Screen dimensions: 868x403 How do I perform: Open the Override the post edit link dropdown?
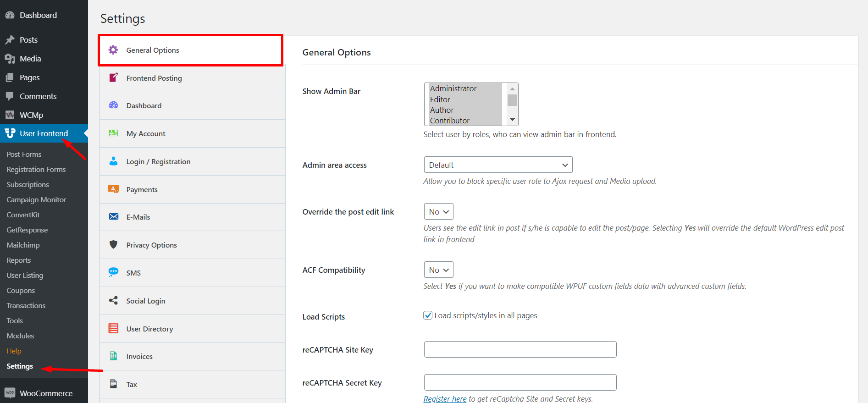pos(439,212)
